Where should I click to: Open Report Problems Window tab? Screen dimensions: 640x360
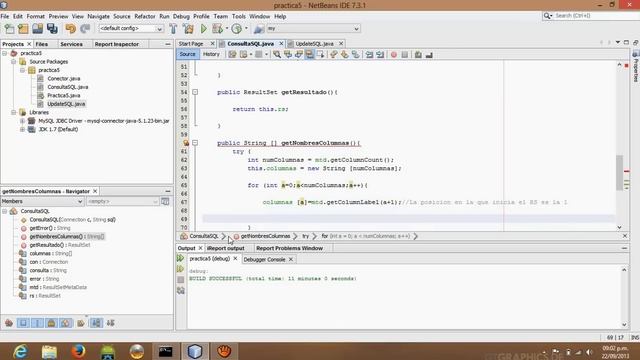289,248
